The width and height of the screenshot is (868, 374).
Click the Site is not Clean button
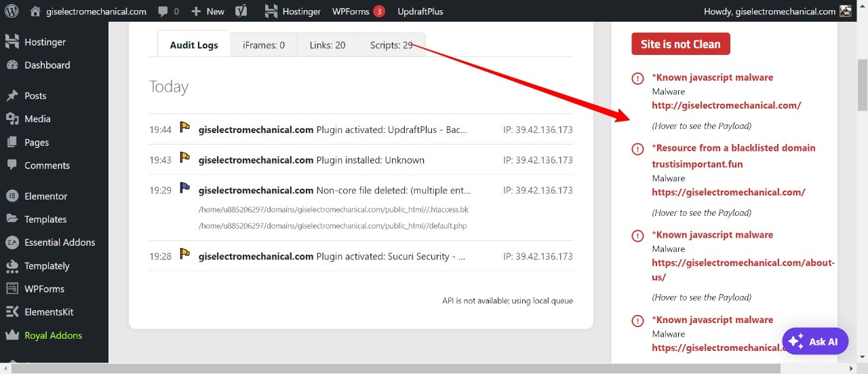[680, 44]
